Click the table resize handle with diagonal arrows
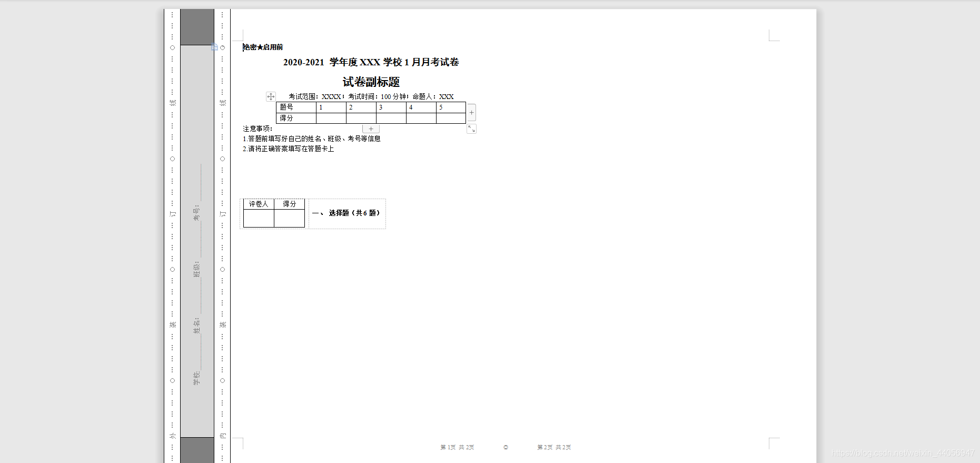Screen dimensions: 980x463 [x=471, y=129]
